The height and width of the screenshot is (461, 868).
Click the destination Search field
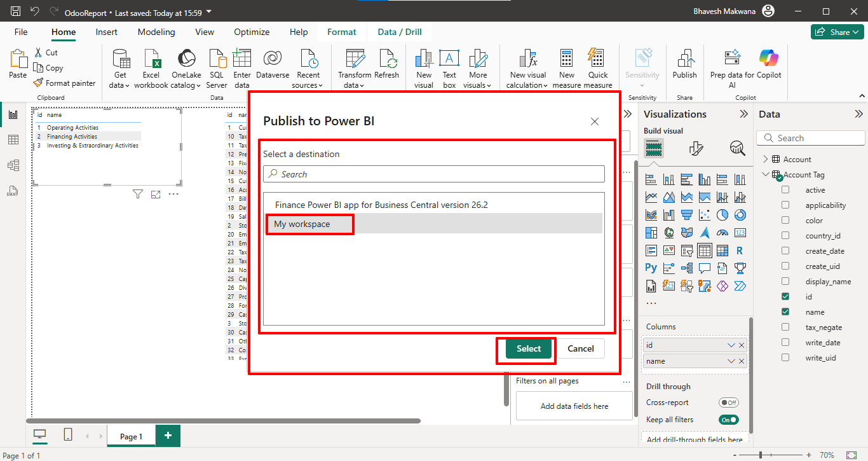434,174
